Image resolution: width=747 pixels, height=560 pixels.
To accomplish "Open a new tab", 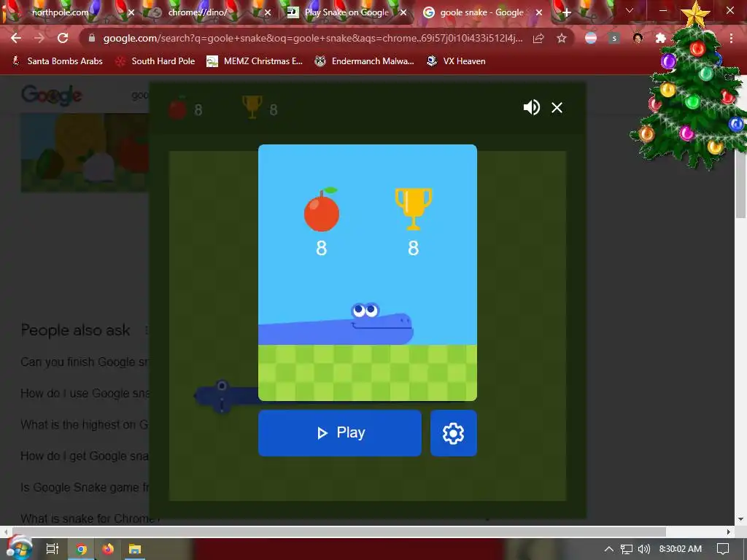I will [566, 13].
